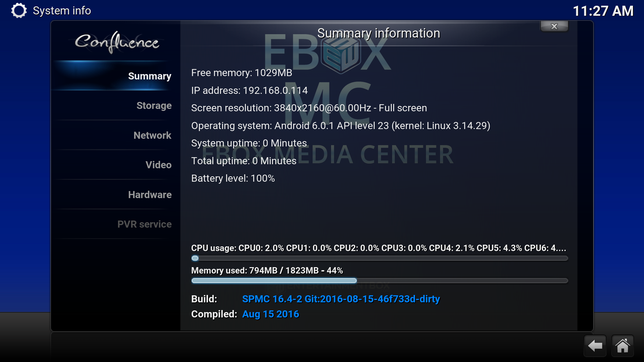Screen dimensions: 644x362
Task: Click the memory used progress bar
Action: [x=379, y=281]
